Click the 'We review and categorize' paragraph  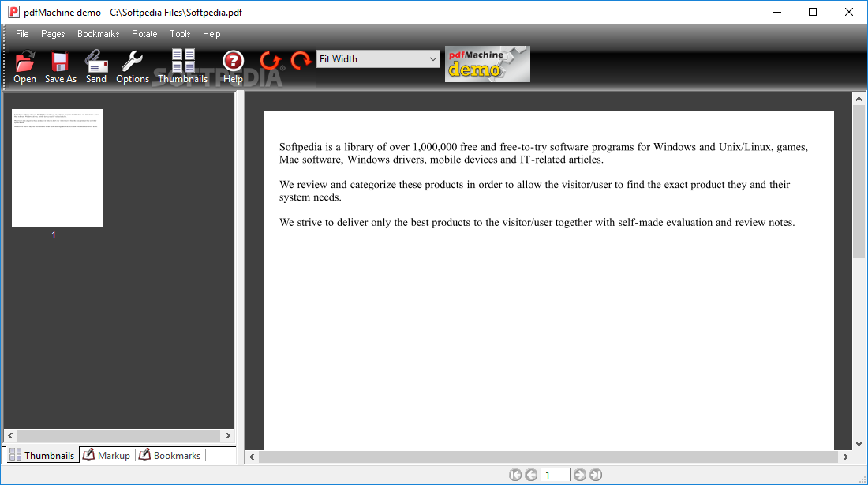point(535,190)
